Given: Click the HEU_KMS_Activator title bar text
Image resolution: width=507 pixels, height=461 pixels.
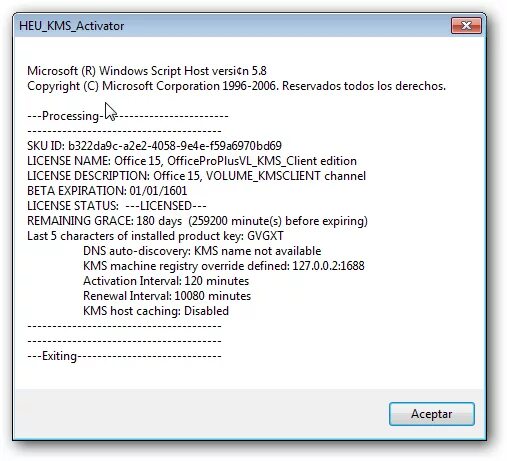Looking at the screenshot, I should [71, 26].
